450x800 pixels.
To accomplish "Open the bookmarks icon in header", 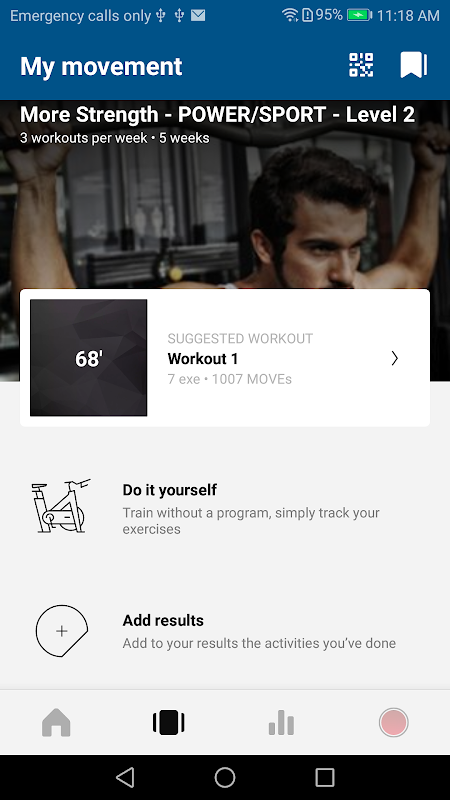I will (413, 65).
